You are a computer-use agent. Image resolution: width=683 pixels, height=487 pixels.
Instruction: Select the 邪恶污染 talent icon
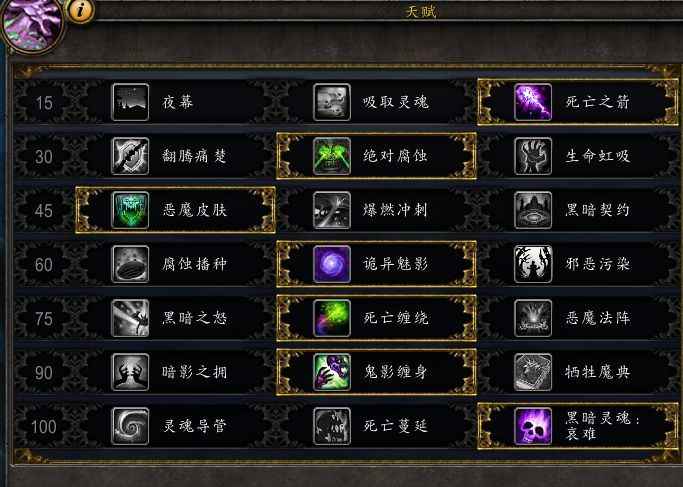[533, 264]
